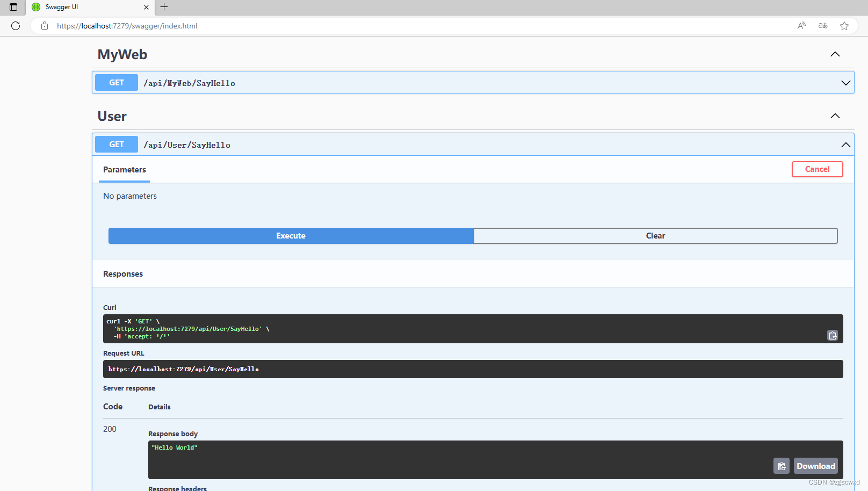The image size is (868, 491).
Task: Click the /api/User/SayHello path text
Action: [187, 145]
